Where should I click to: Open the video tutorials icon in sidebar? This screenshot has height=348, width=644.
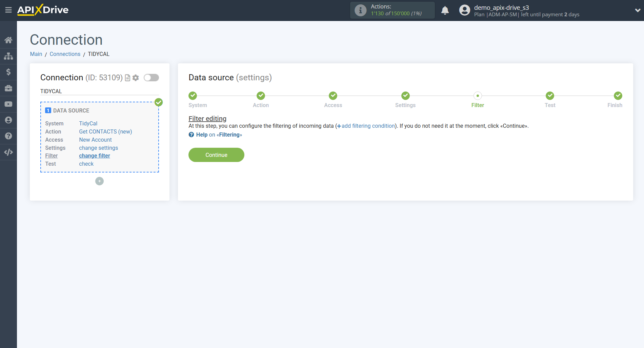pos(8,104)
